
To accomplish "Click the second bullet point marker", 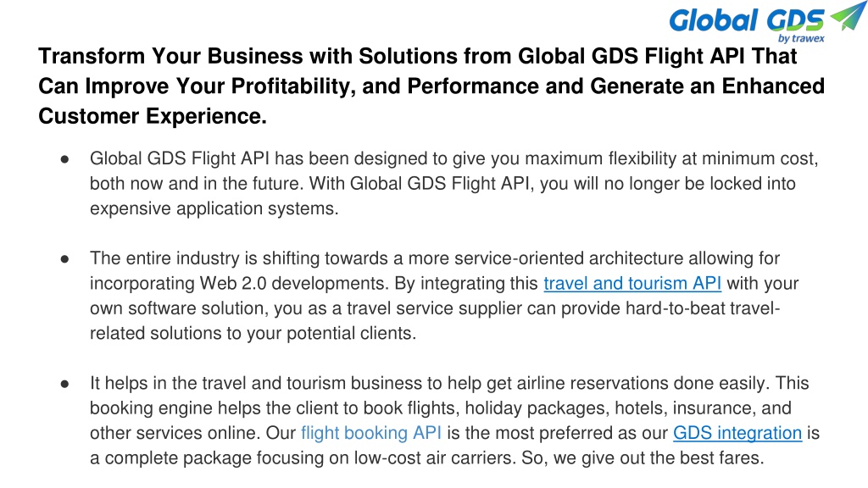I will (64, 259).
